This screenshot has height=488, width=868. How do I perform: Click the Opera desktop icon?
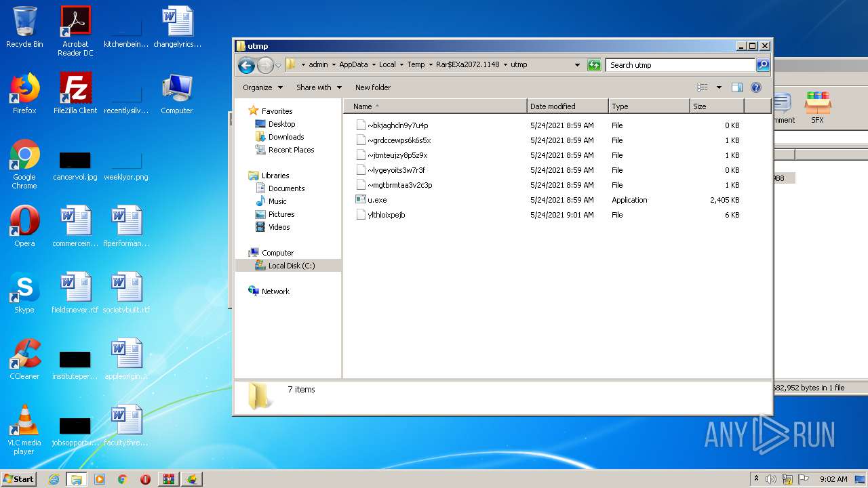coord(24,226)
